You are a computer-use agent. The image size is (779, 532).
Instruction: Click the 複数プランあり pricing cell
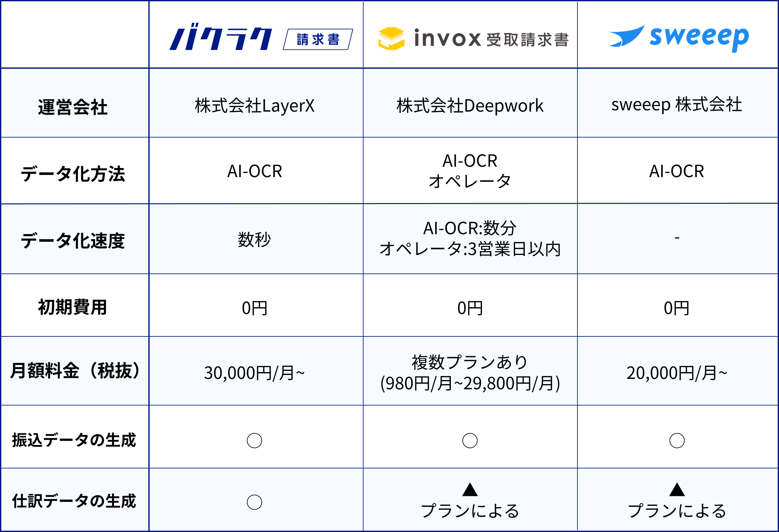pos(470,371)
